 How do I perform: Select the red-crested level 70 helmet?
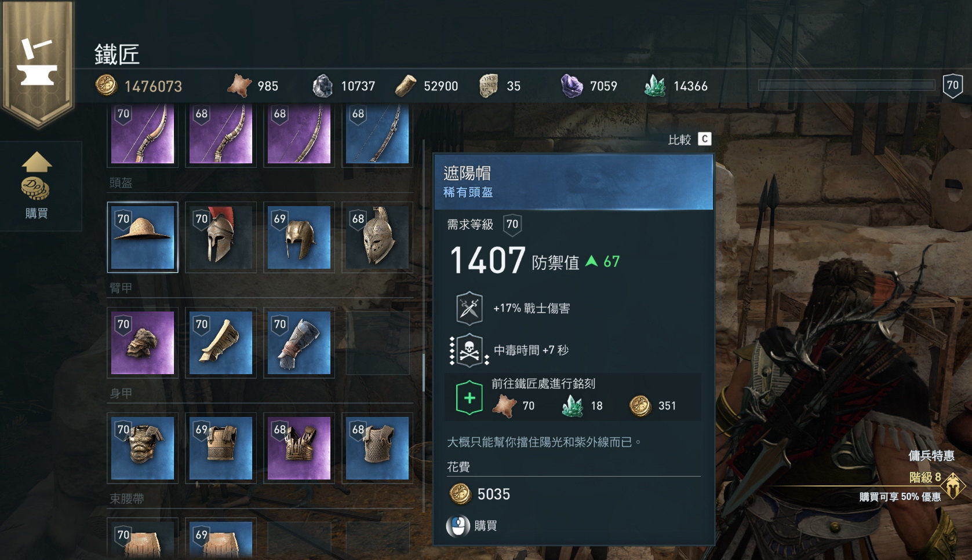[221, 237]
